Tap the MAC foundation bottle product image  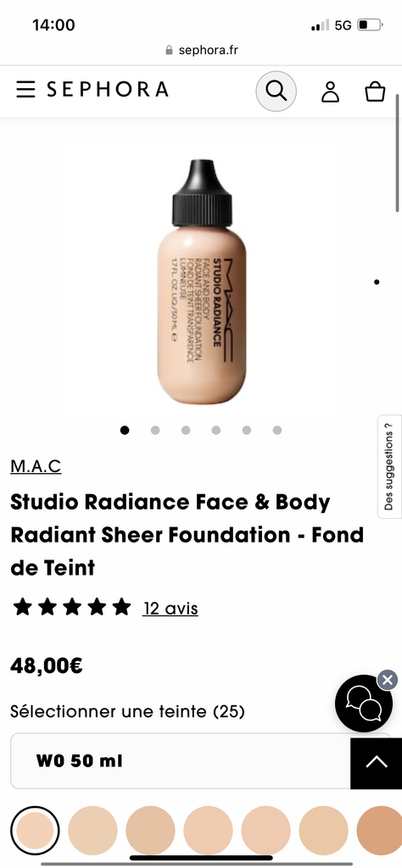[x=202, y=282]
